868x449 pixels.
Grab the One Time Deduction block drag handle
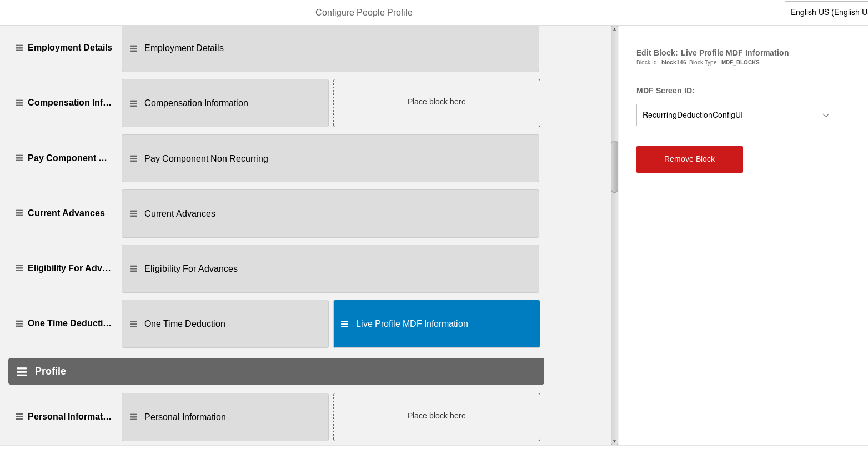click(x=133, y=324)
